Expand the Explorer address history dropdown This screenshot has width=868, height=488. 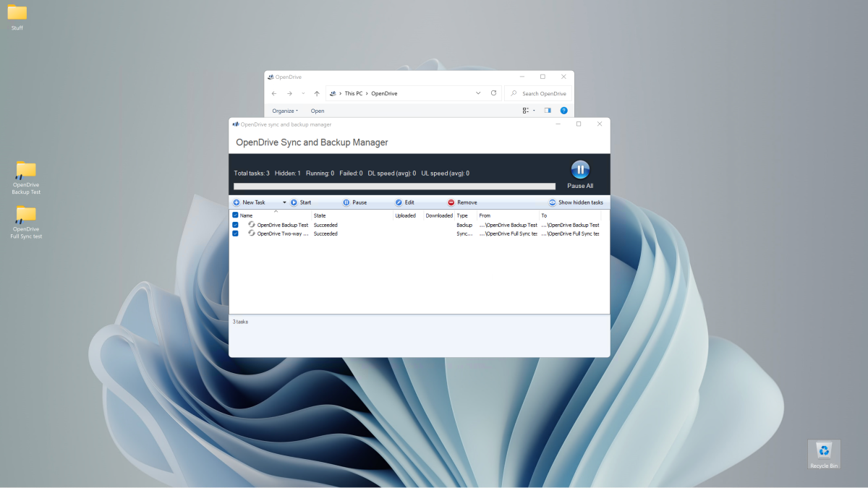click(x=478, y=93)
